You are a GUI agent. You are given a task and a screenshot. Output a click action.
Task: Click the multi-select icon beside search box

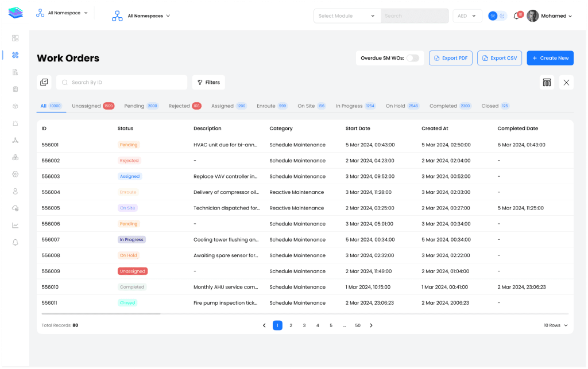(44, 83)
